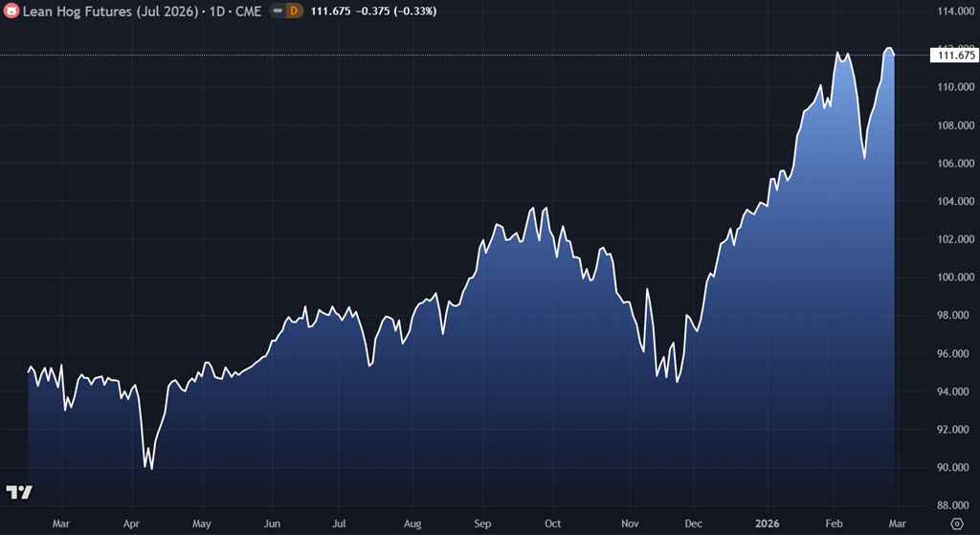Select the Jul label on the time axis
The height and width of the screenshot is (535, 980).
pyautogui.click(x=340, y=524)
